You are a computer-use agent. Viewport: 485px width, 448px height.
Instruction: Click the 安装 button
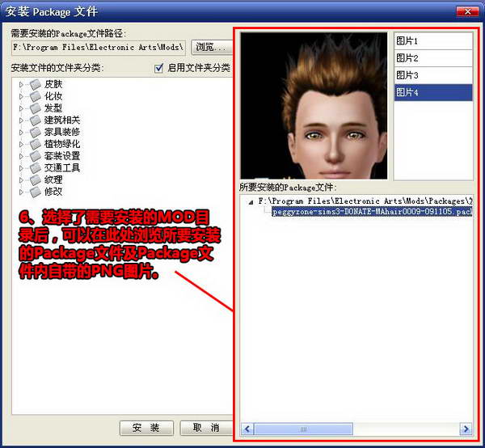point(146,428)
